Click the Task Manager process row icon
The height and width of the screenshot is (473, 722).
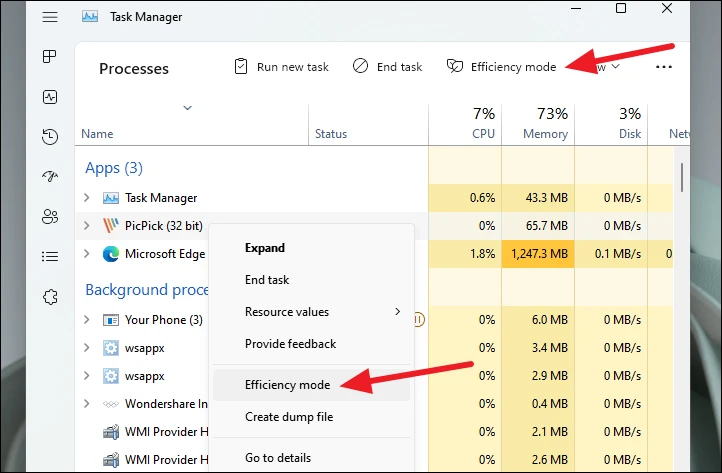click(x=111, y=198)
